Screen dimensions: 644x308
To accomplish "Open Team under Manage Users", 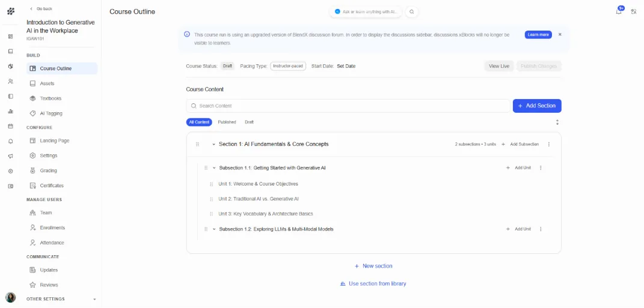I will click(x=62, y=213).
